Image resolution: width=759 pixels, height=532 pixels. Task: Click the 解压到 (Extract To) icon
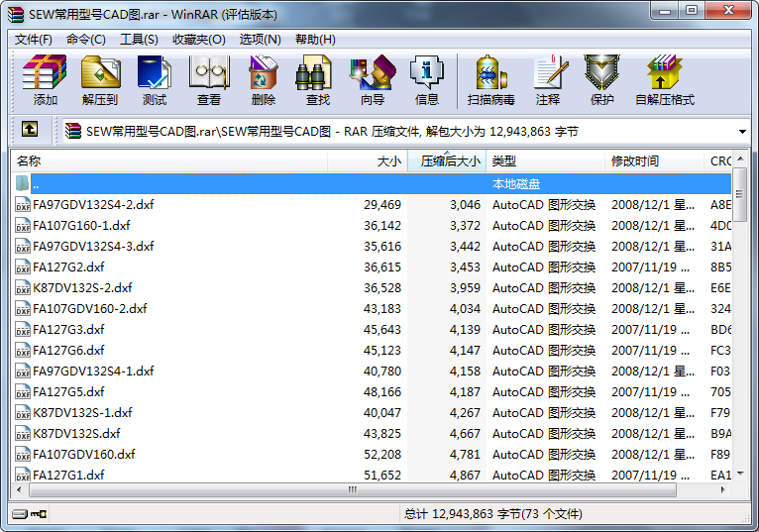click(x=100, y=80)
